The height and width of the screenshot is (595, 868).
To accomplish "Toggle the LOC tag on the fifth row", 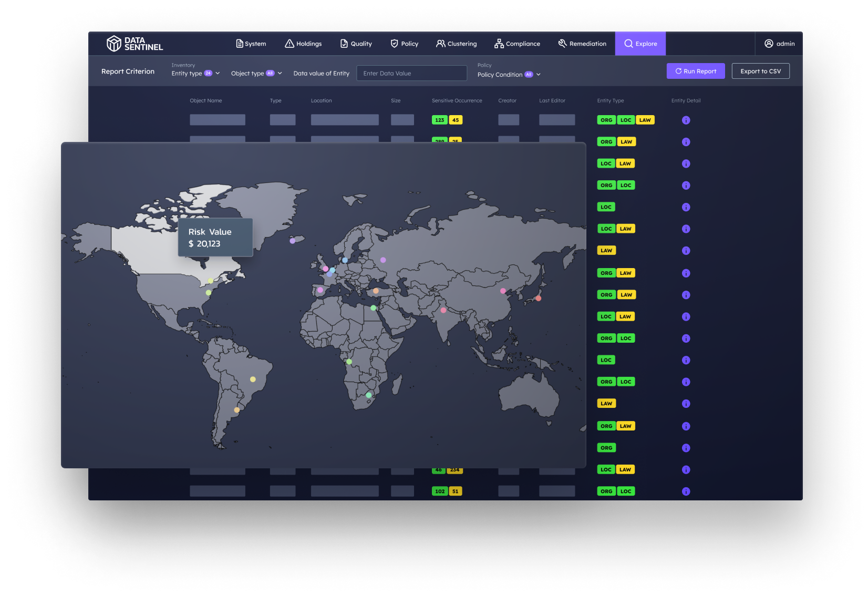I will [x=606, y=207].
